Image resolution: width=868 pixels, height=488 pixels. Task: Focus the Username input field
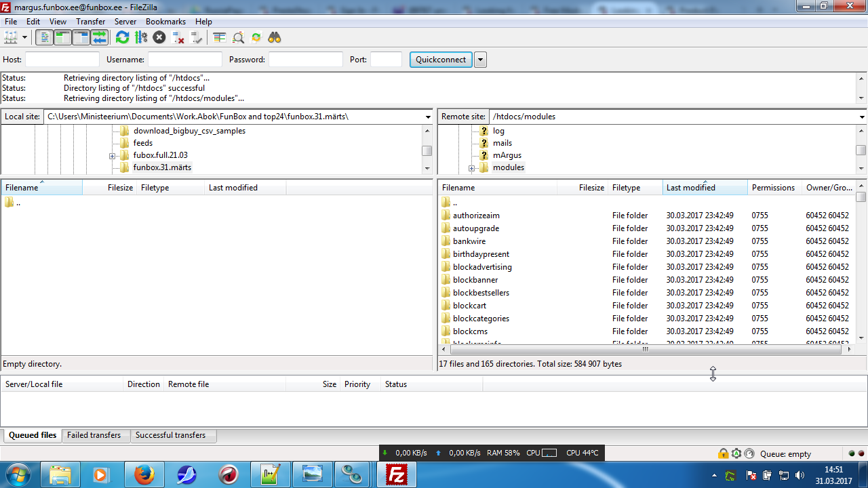(x=185, y=60)
